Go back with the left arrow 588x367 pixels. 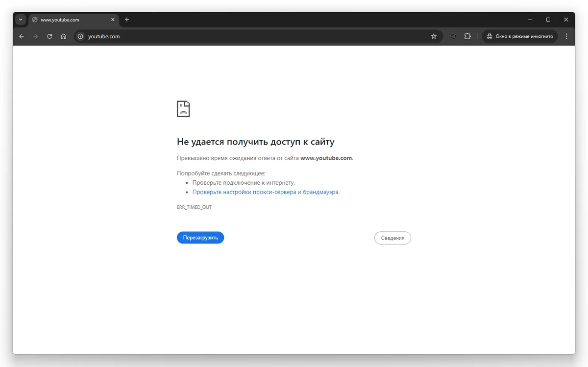22,36
